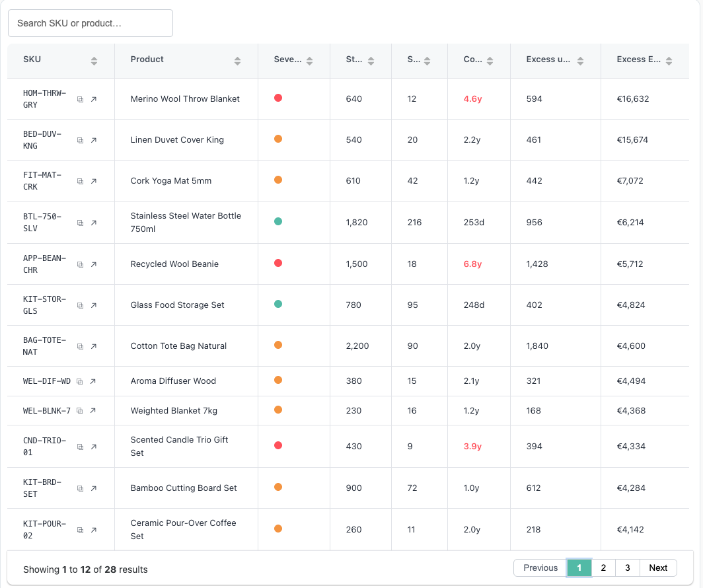The width and height of the screenshot is (703, 588).
Task: Click the Ceramic Pour-Over Coffee Set name
Action: (184, 530)
